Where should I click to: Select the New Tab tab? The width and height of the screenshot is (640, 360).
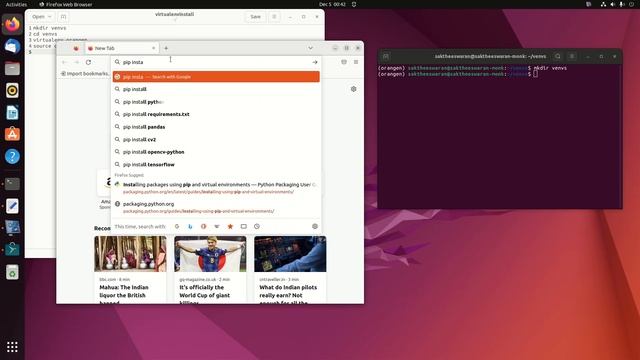(x=121, y=48)
